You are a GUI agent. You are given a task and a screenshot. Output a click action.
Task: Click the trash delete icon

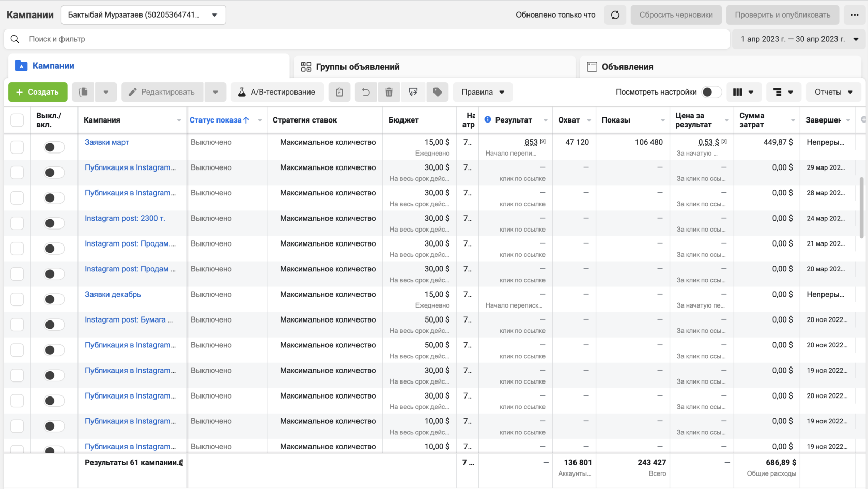[389, 92]
